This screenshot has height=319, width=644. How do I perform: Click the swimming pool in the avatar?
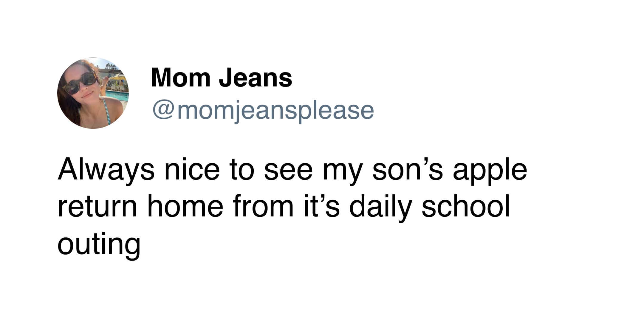(x=118, y=95)
